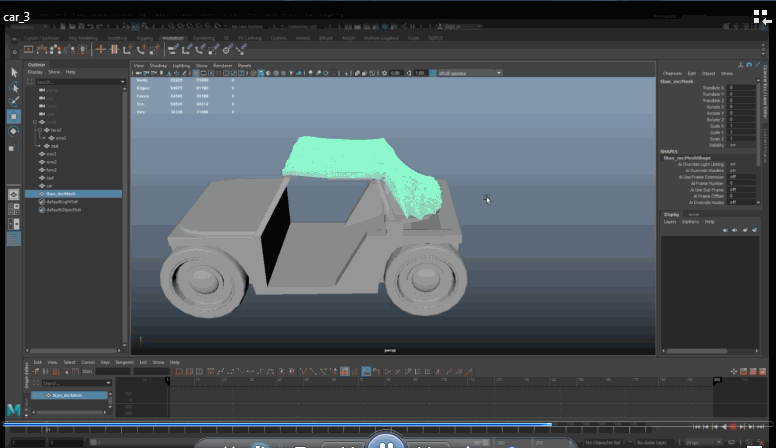Click first layer arrow icon in Display layers
This screenshot has width=776, height=448.
725,230
